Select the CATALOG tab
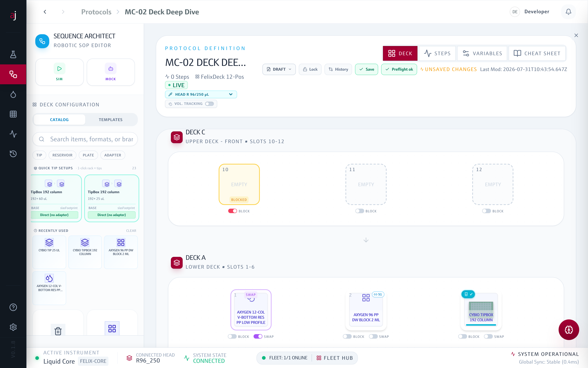The height and width of the screenshot is (368, 588). click(59, 119)
